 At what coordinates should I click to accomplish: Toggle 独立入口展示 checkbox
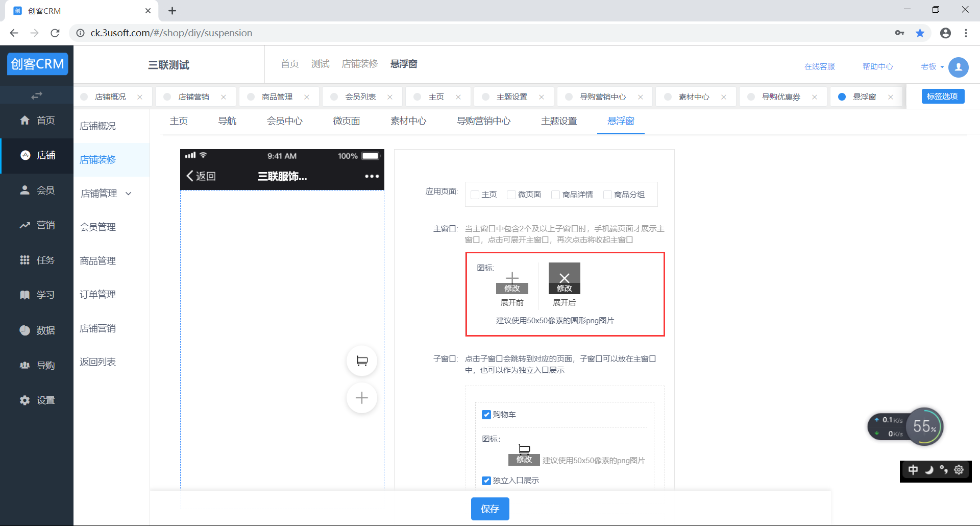486,481
